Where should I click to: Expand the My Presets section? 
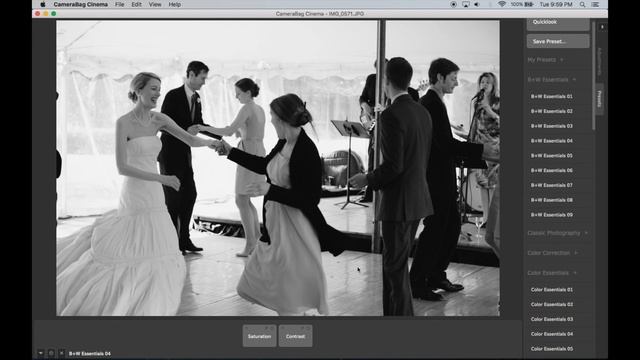click(545, 60)
